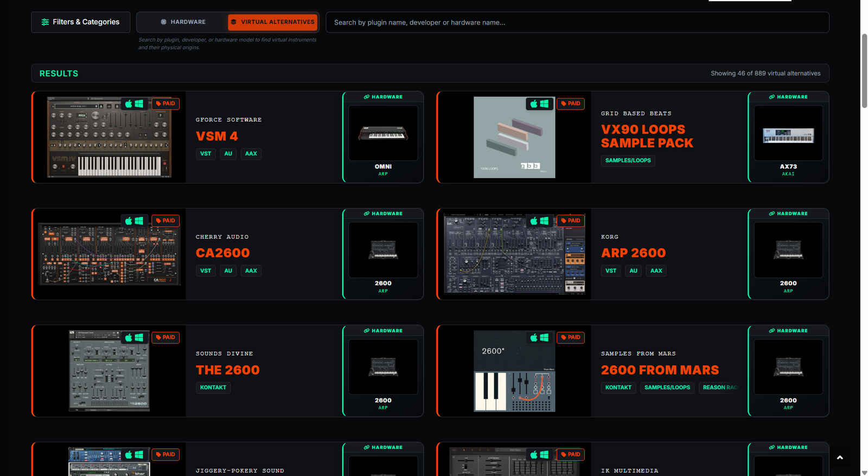Click the VX90 Loops cover art thumbnail
868x476 pixels.
tap(514, 137)
